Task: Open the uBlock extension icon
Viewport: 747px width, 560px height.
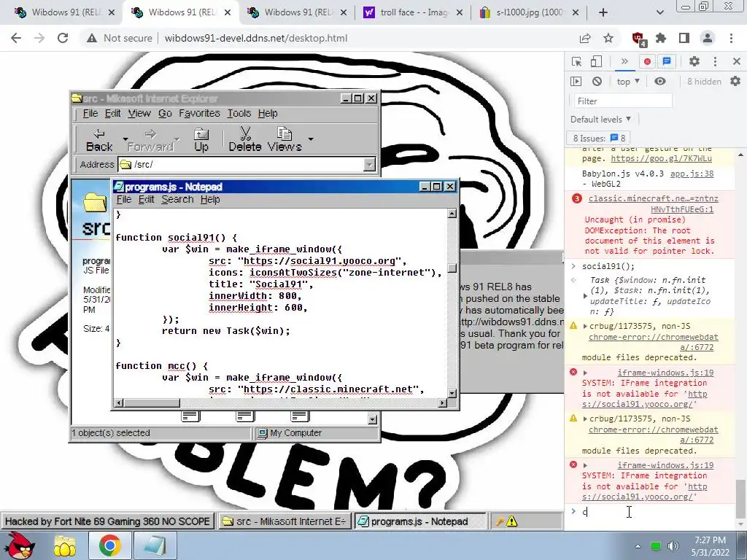Action: pos(638,39)
